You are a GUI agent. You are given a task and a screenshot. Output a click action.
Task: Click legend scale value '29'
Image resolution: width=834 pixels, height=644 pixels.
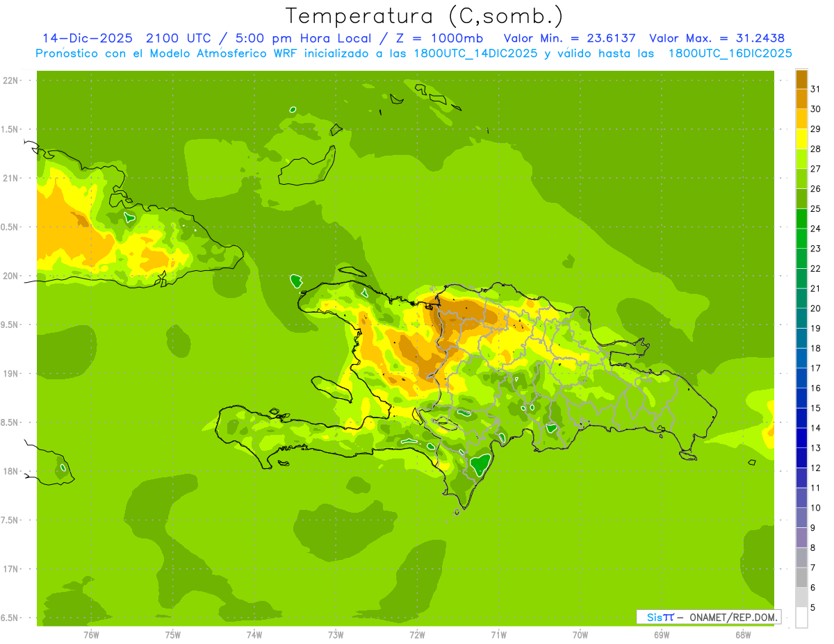point(816,129)
